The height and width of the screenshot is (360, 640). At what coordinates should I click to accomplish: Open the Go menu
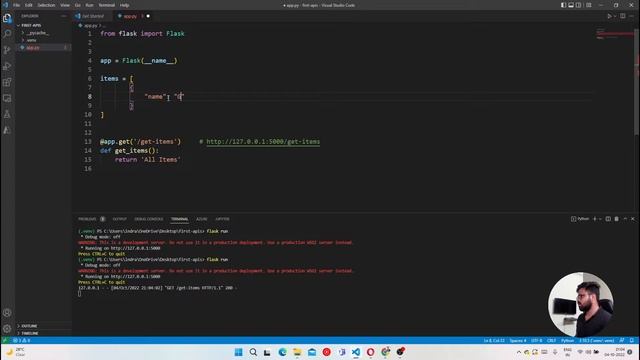point(78,5)
